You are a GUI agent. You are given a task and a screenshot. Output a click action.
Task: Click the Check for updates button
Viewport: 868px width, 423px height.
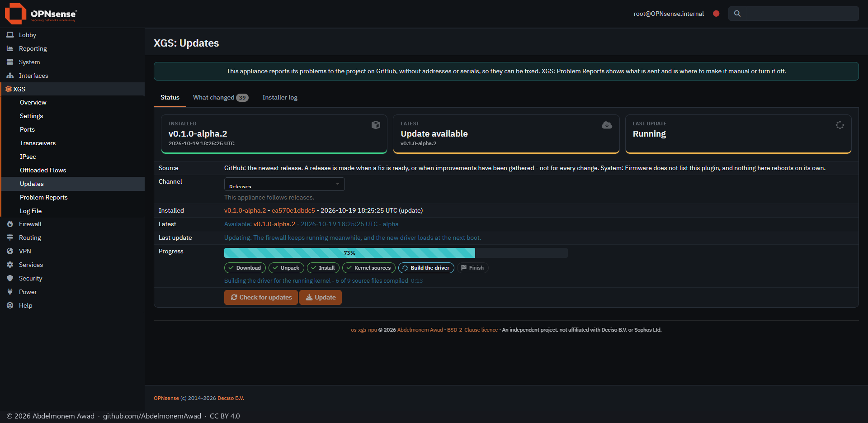pos(261,297)
